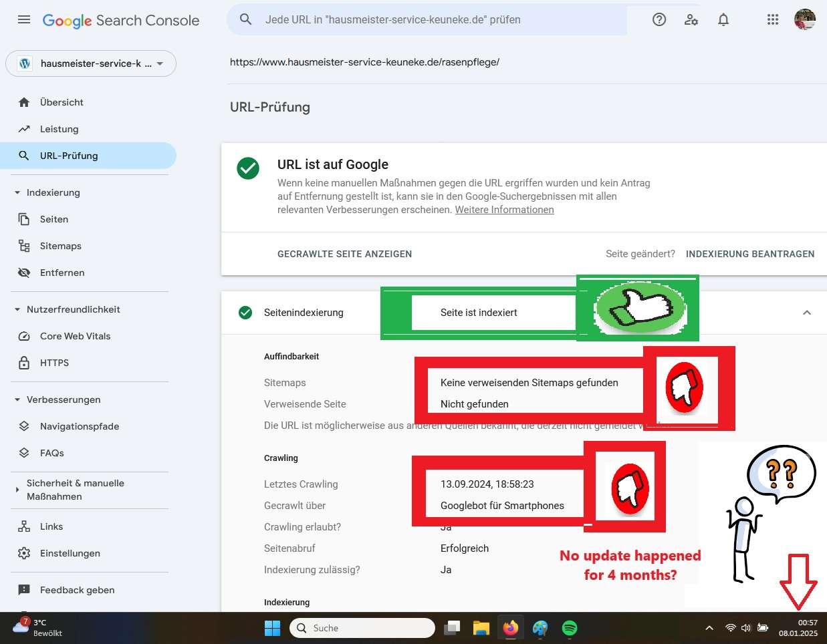Viewport: 827px width, 644px height.
Task: Open Firefox from the taskbar
Action: (x=511, y=628)
